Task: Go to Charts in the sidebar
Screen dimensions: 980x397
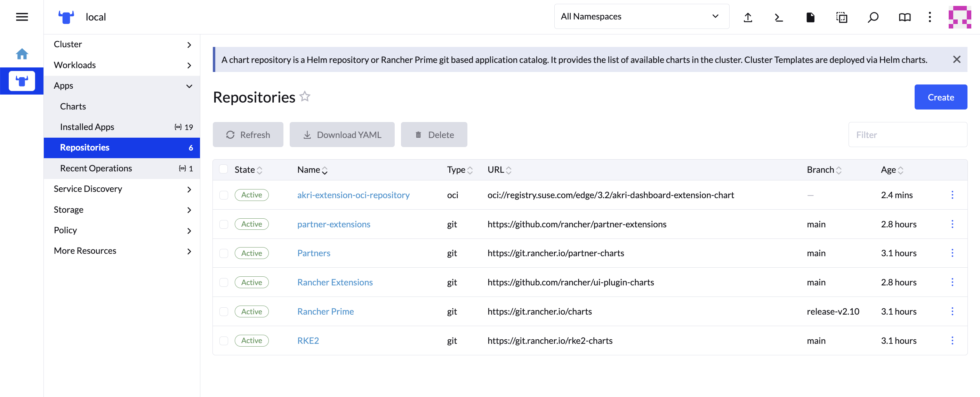Action: click(73, 106)
